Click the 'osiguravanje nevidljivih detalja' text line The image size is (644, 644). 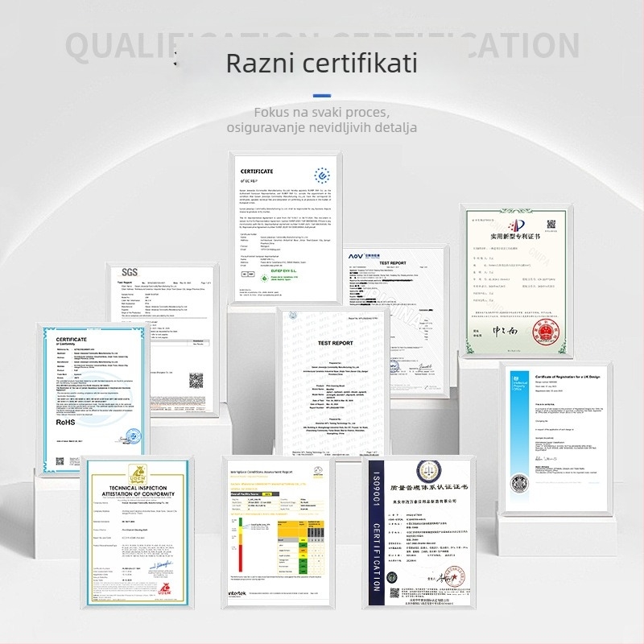321,127
